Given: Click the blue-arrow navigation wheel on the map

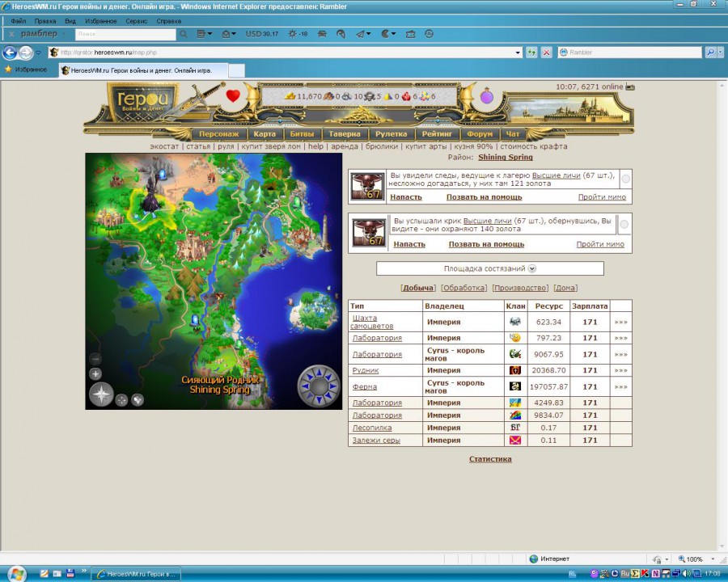Looking at the screenshot, I should click(x=319, y=386).
